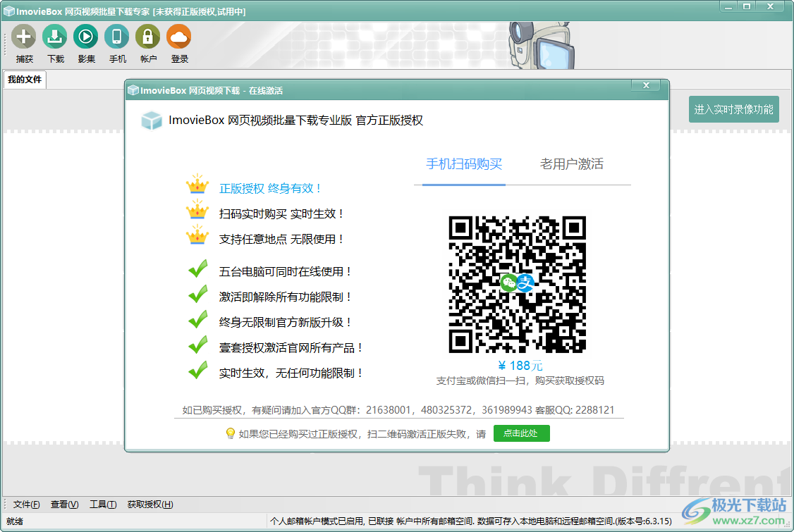
Task: Click 实时生效，无任何功能限制 text
Action: pyautogui.click(x=291, y=373)
